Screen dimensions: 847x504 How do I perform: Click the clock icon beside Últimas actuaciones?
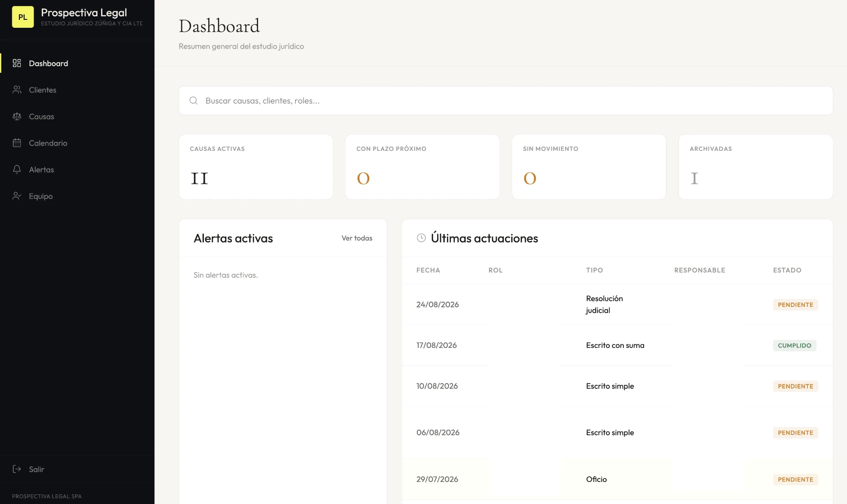pyautogui.click(x=421, y=238)
